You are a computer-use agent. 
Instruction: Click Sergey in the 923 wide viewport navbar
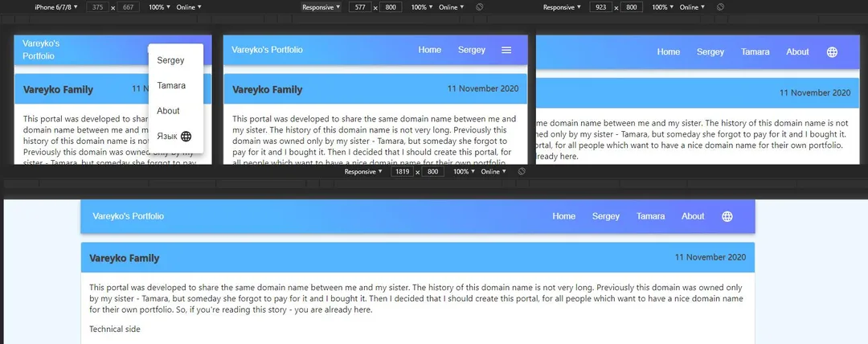coord(710,52)
